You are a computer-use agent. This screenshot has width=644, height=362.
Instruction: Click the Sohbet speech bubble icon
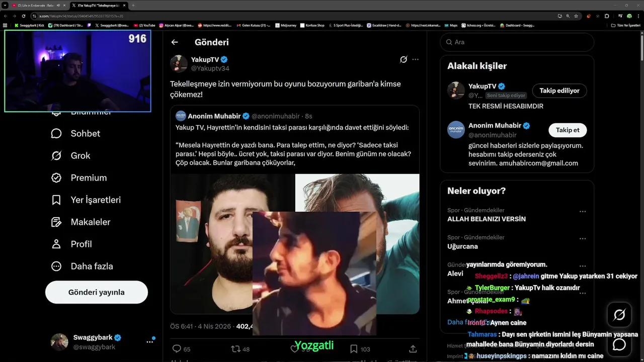tap(56, 133)
